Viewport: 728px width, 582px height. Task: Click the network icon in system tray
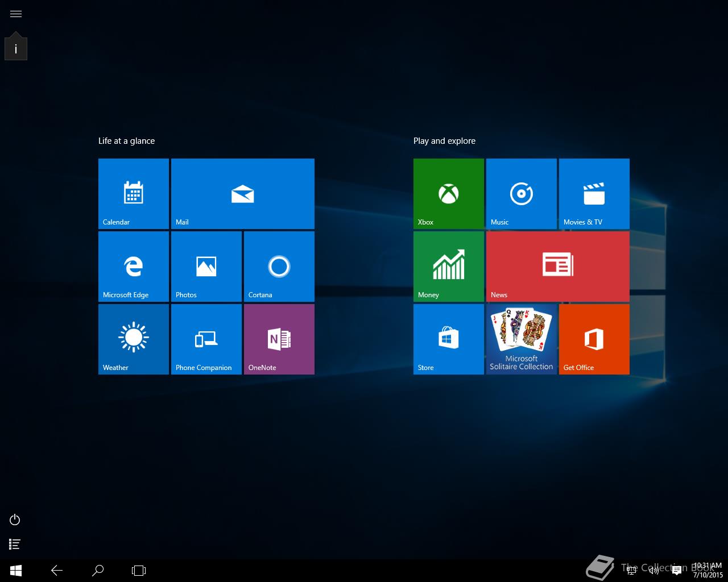[631, 571]
